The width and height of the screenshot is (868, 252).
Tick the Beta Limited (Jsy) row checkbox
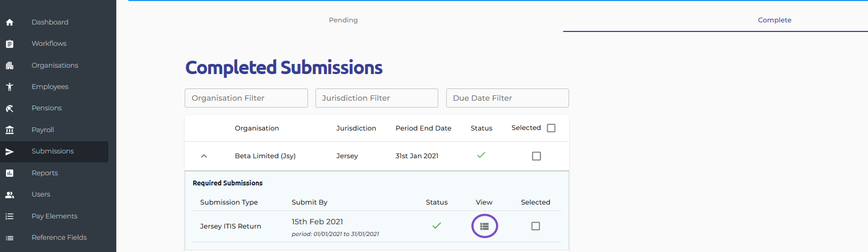536,156
